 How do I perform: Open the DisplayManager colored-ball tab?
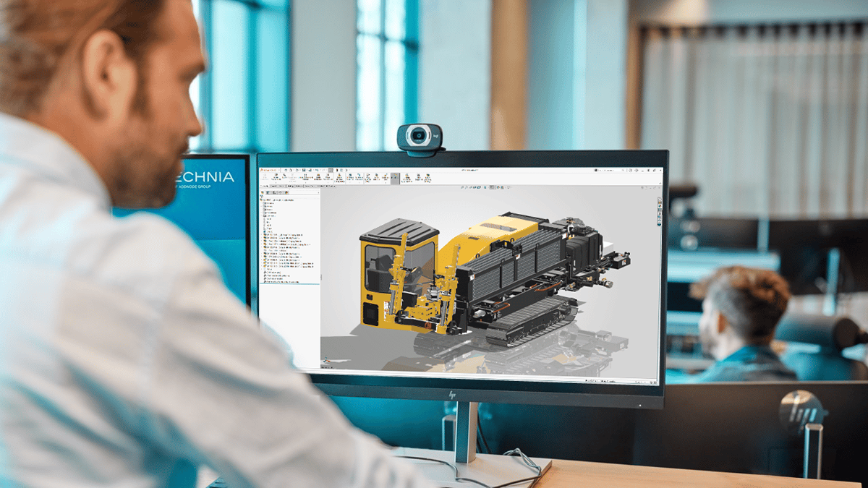tap(286, 193)
